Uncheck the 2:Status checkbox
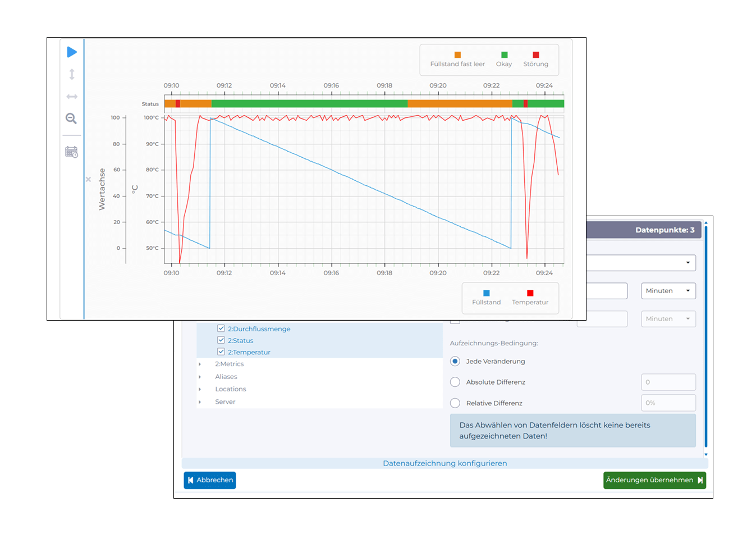This screenshot has height=534, width=756. [x=221, y=340]
